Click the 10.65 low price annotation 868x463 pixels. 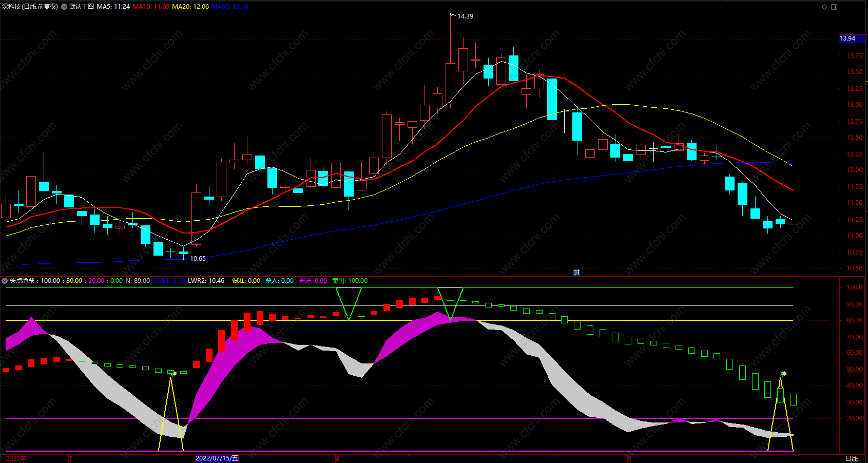point(198,259)
